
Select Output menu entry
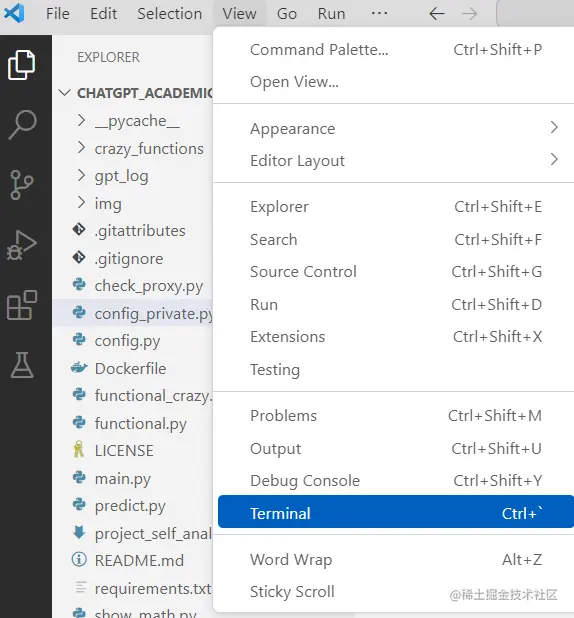pos(396,449)
